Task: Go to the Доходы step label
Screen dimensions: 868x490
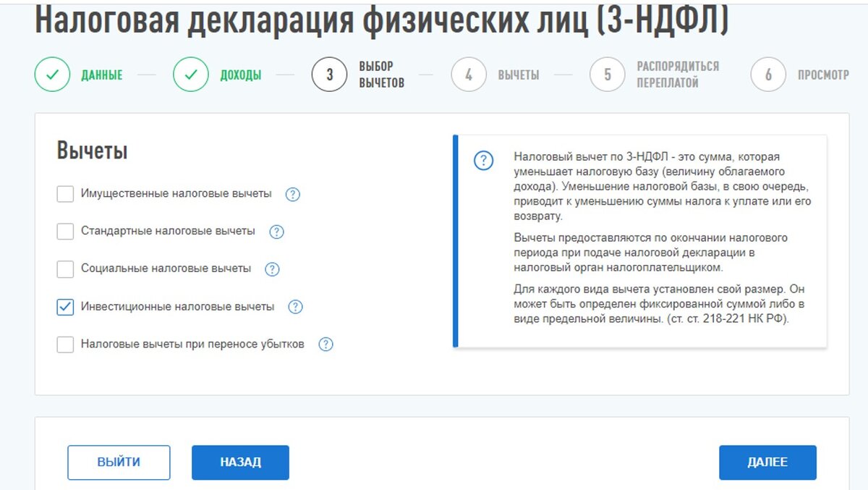Action: [241, 75]
